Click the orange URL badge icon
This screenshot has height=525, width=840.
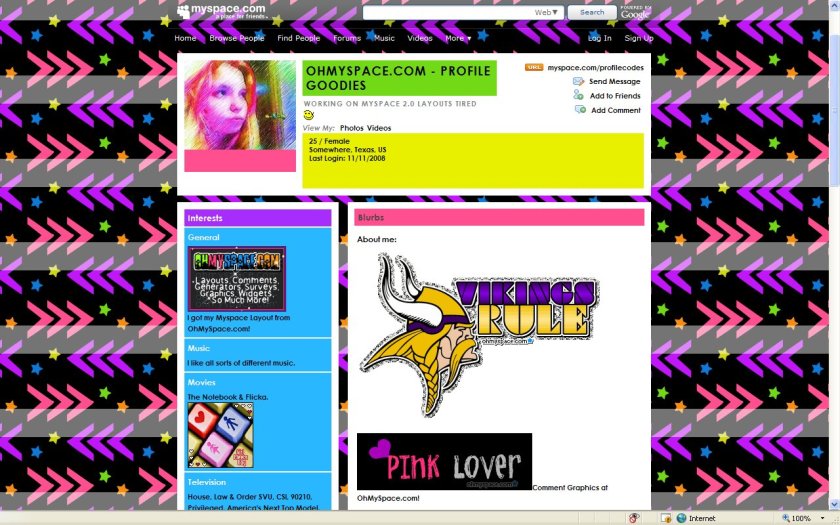click(534, 68)
